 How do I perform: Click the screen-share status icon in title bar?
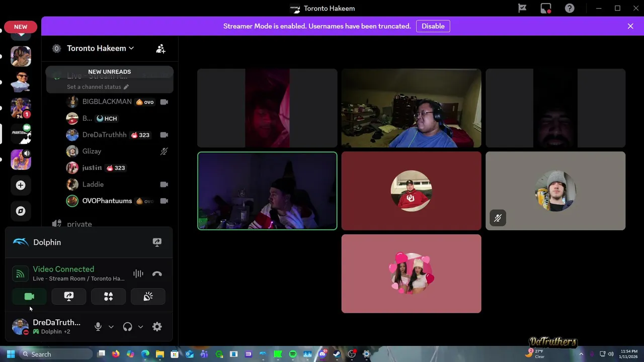tap(546, 8)
